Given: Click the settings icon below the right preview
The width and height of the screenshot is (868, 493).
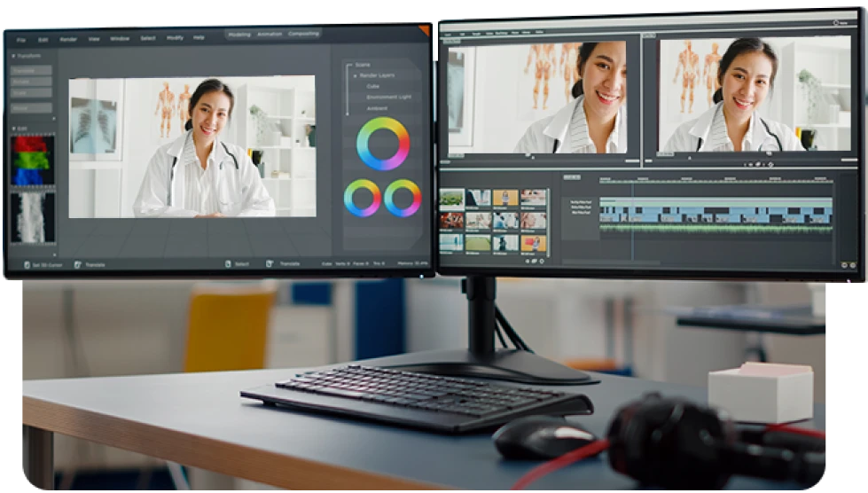Looking at the screenshot, I should pos(770,164).
